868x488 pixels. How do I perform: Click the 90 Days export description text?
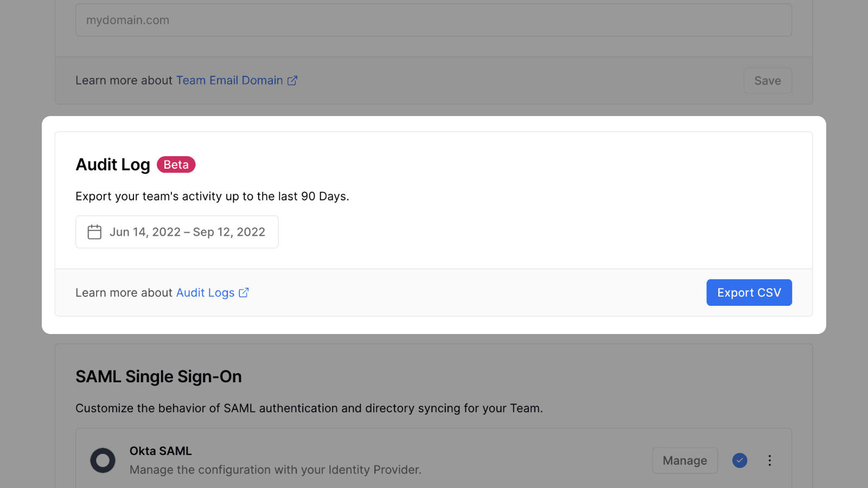click(x=212, y=196)
